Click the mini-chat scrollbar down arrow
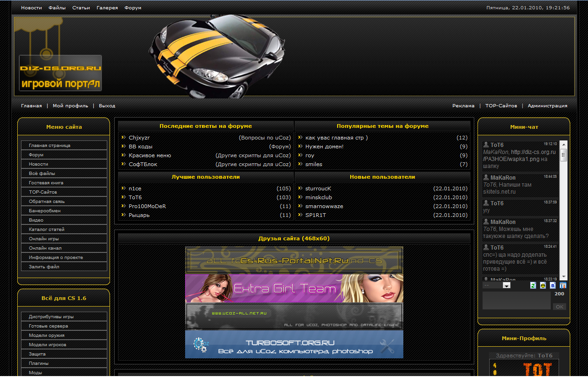This screenshot has width=588, height=377. pos(563,276)
